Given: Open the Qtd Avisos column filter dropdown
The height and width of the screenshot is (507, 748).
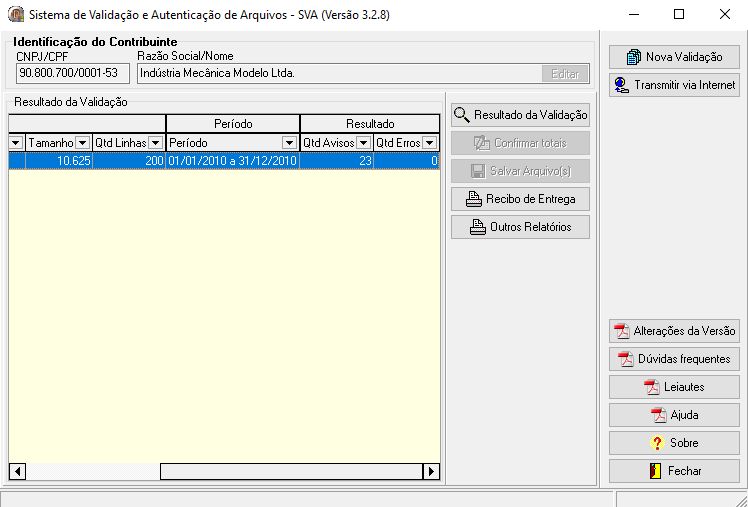Looking at the screenshot, I should [x=364, y=143].
